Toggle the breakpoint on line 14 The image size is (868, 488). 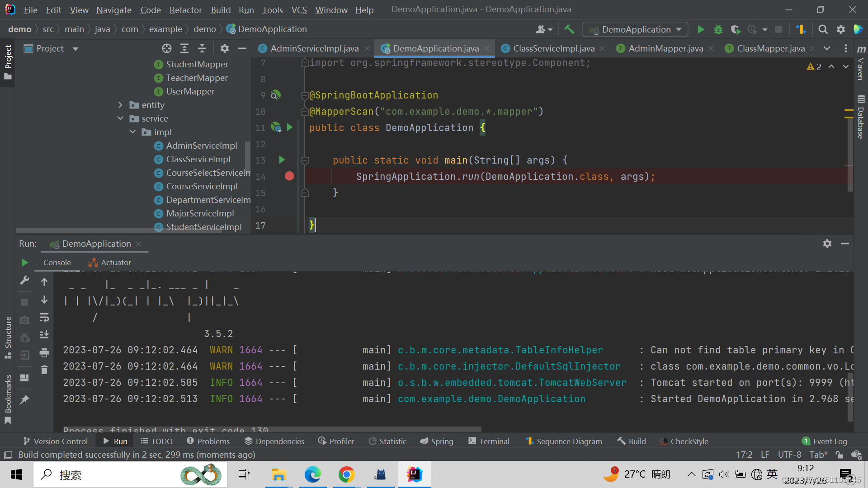pyautogui.click(x=289, y=176)
